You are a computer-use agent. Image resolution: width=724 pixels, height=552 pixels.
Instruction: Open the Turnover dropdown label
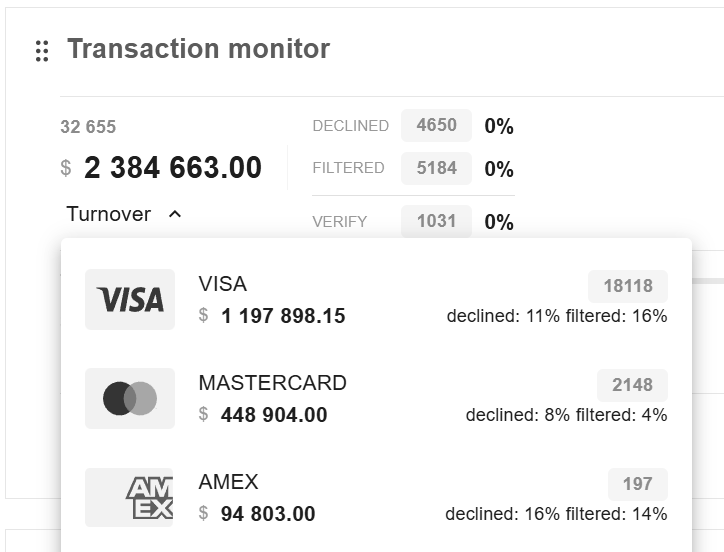(x=109, y=214)
